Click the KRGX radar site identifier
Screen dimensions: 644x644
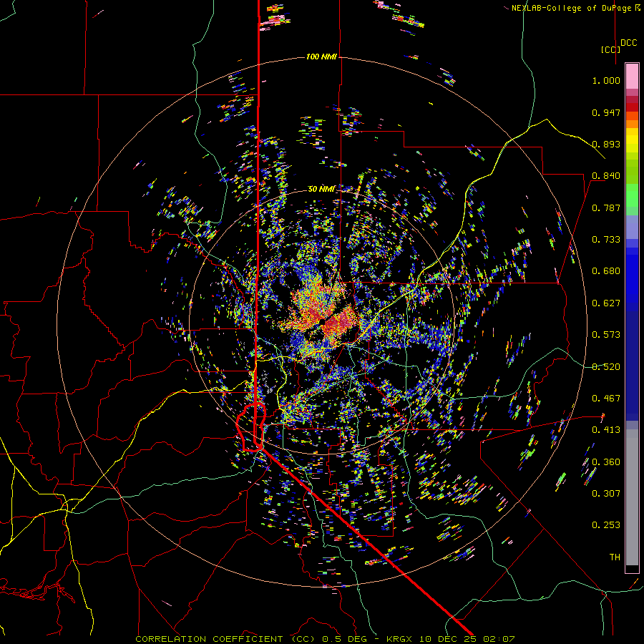(401, 639)
